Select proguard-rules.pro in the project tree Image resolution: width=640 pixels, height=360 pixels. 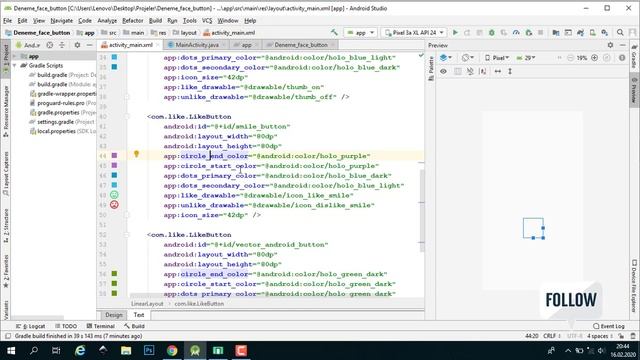pos(63,103)
